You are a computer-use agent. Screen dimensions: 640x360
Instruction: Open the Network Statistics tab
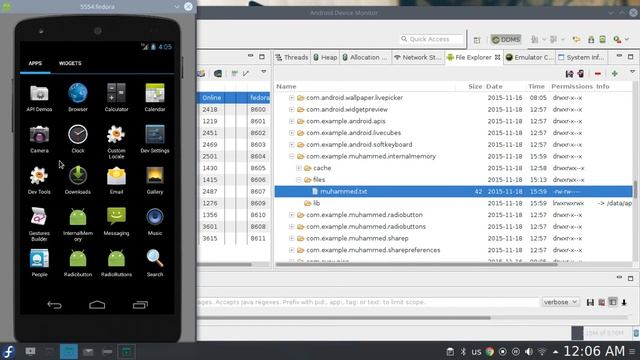[x=418, y=58]
